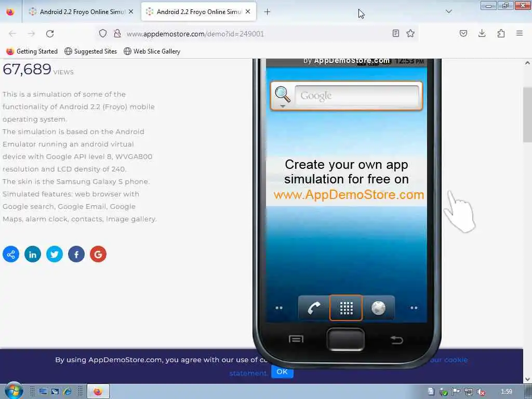Viewport: 532px width, 399px height.
Task: Share on Twitter
Action: tap(54, 254)
